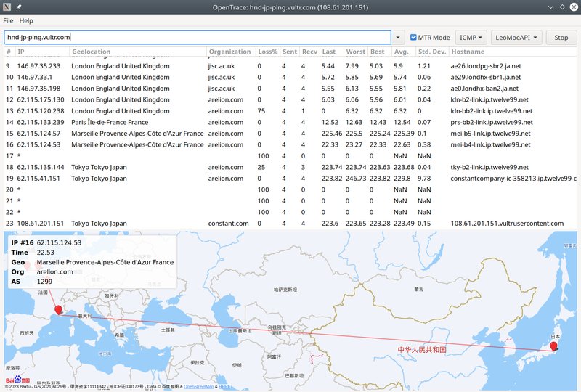Pin the window using the title bar pin icon

[19, 7]
